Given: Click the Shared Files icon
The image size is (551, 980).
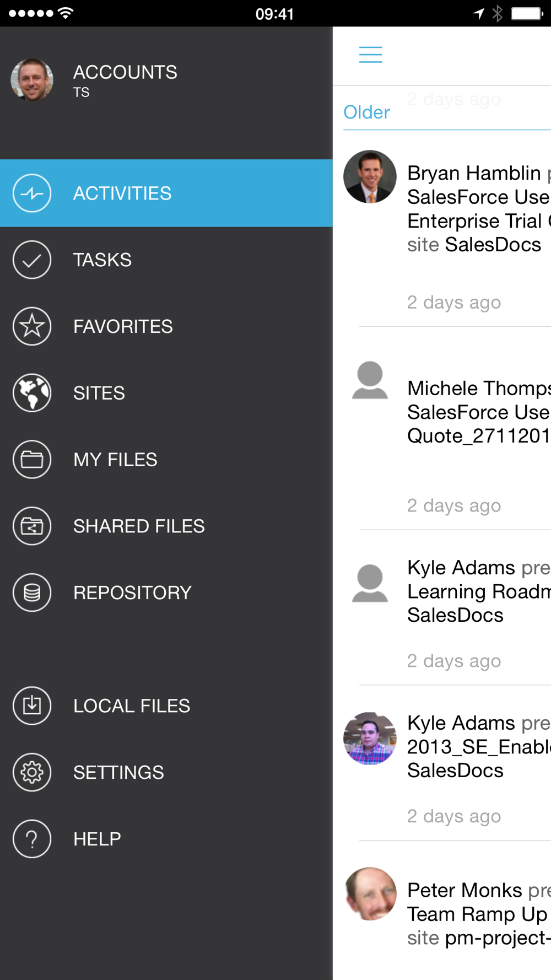Looking at the screenshot, I should (x=32, y=526).
